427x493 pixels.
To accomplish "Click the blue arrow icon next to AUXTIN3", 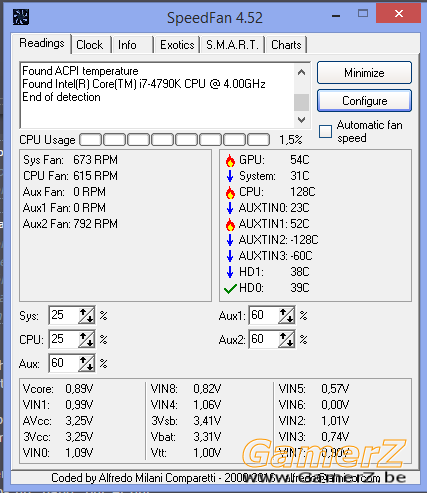I will 230,256.
